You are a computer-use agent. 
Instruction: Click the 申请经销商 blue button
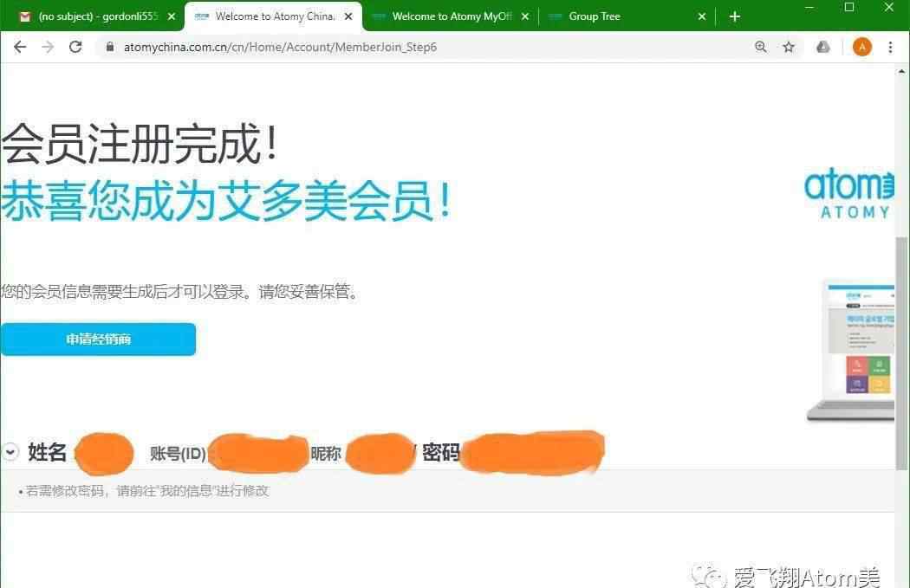pos(98,339)
